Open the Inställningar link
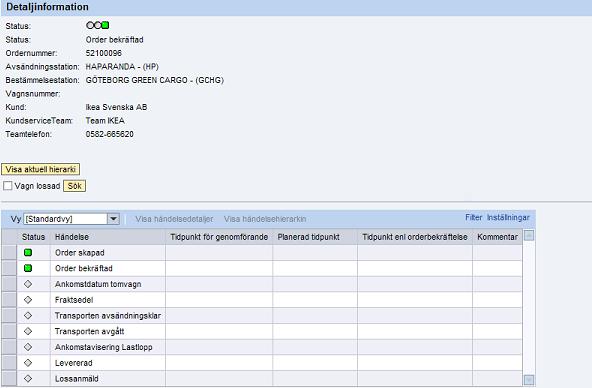The height and width of the screenshot is (388, 592). [x=508, y=217]
